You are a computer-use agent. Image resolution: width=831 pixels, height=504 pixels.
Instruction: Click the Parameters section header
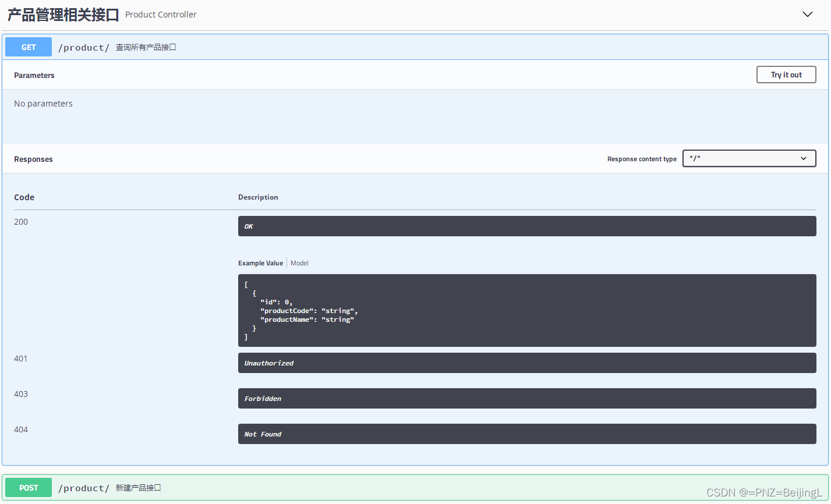tap(34, 75)
